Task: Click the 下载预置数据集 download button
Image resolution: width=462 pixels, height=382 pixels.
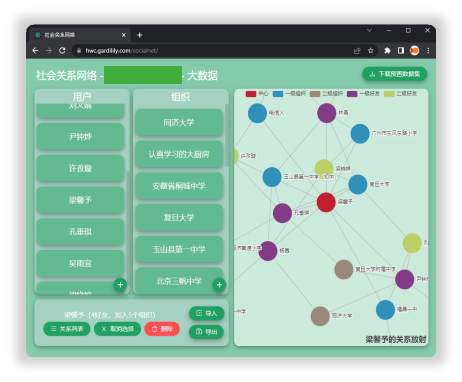Action: (x=395, y=74)
